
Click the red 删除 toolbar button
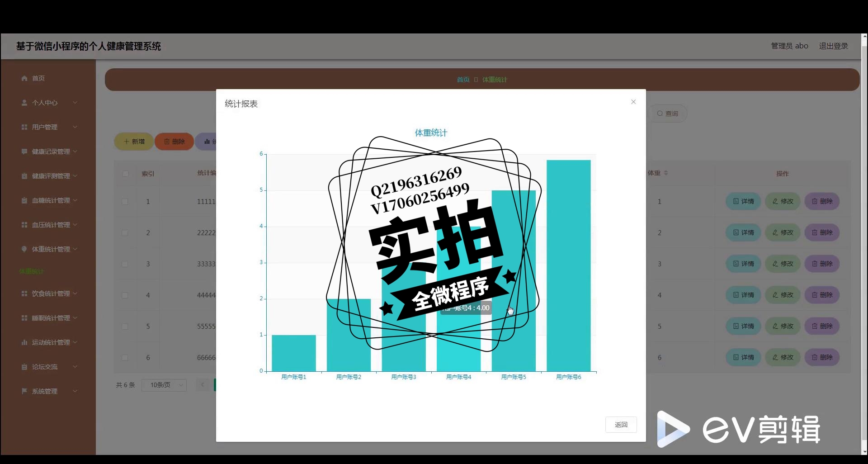click(174, 142)
